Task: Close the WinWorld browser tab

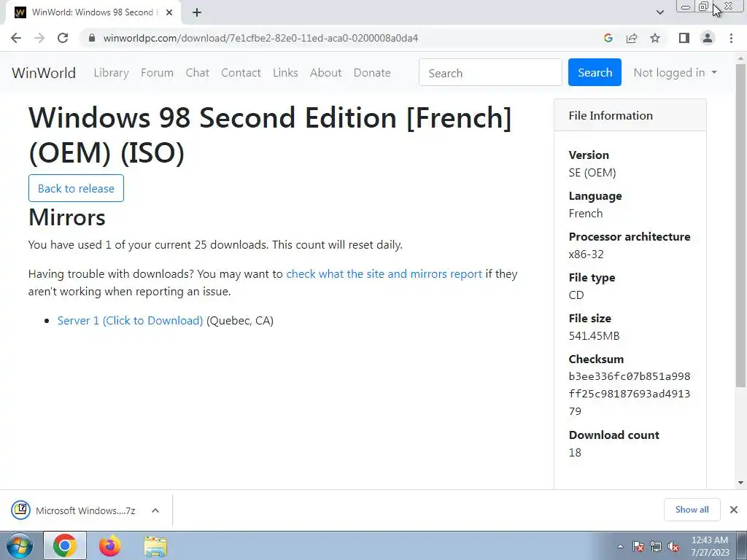Action: (x=169, y=12)
